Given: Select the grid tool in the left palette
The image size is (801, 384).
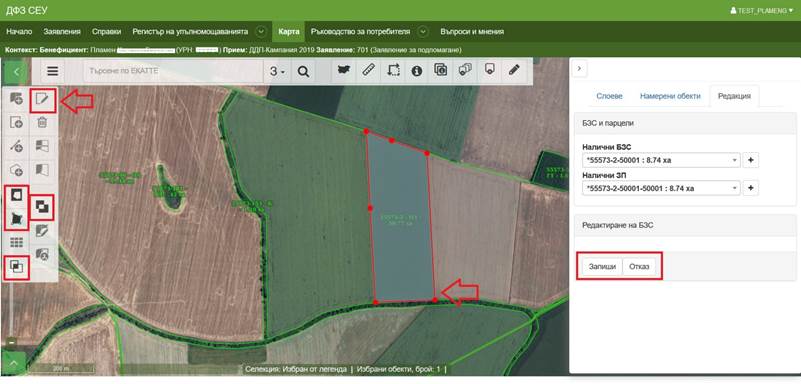Looking at the screenshot, I should click(x=16, y=243).
